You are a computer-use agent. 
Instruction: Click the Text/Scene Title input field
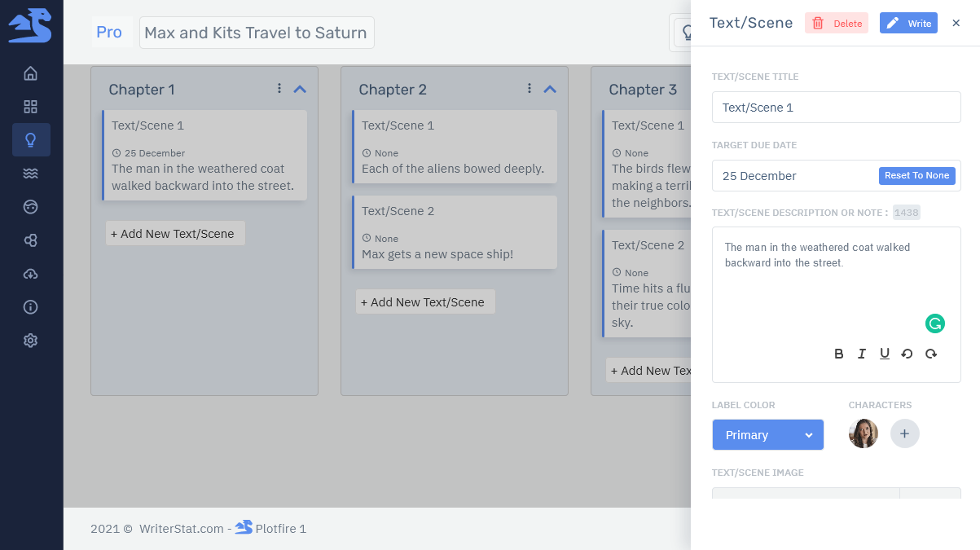[836, 108]
